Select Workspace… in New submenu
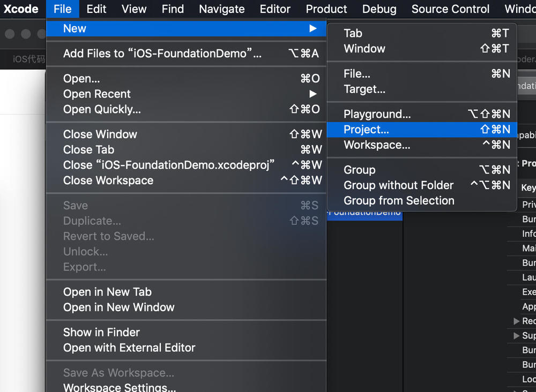This screenshot has height=392, width=536. (x=422, y=145)
